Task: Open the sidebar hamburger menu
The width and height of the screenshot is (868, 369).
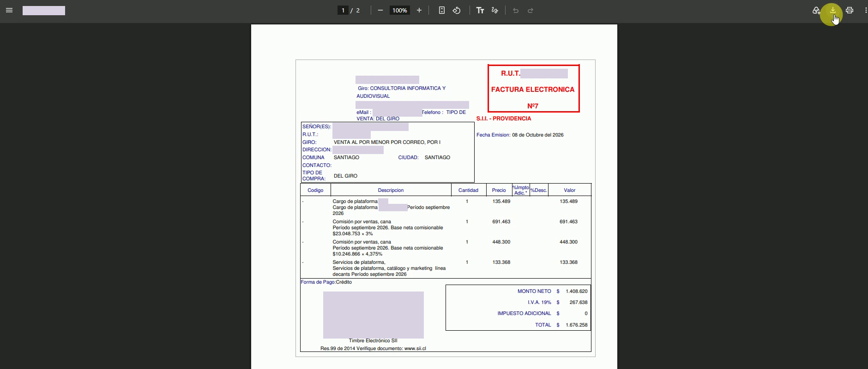Action: pyautogui.click(x=9, y=10)
